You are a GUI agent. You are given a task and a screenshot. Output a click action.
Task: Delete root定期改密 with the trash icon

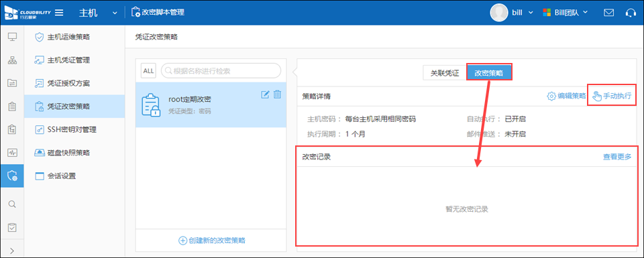click(277, 94)
